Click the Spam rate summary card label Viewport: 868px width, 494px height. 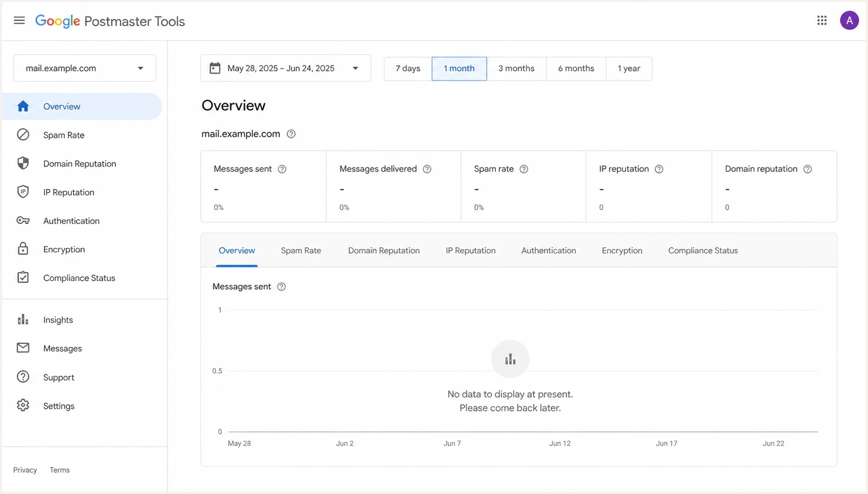pos(494,169)
